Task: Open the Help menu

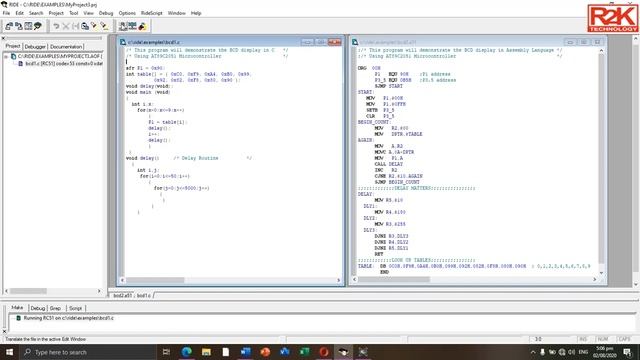Action: click(x=196, y=13)
